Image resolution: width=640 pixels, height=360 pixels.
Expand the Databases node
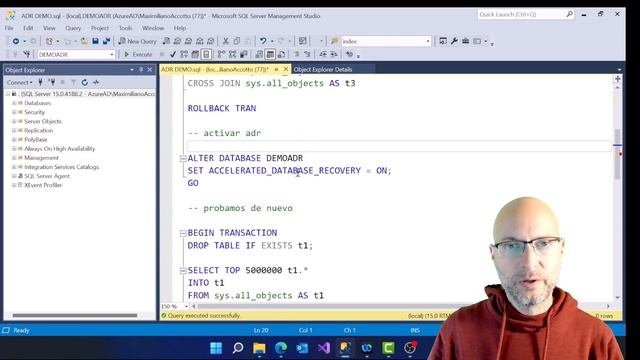(x=14, y=103)
